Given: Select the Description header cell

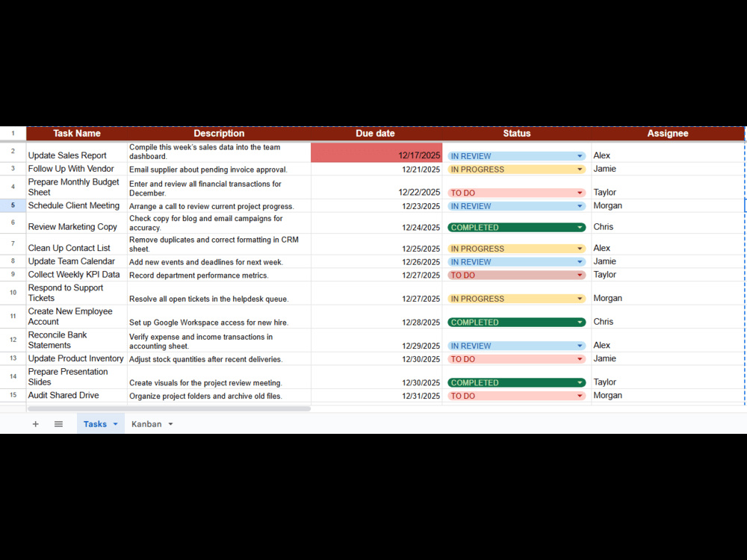Looking at the screenshot, I should coord(219,134).
